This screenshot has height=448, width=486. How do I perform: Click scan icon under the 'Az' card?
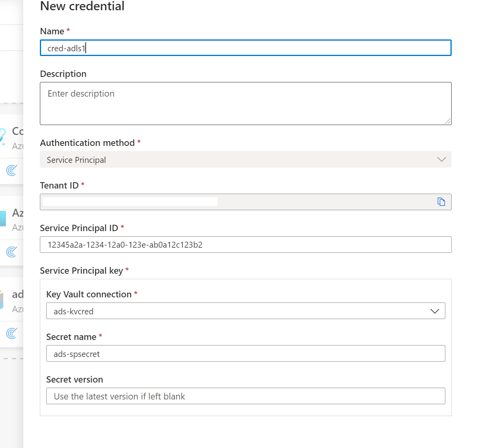click(12, 252)
